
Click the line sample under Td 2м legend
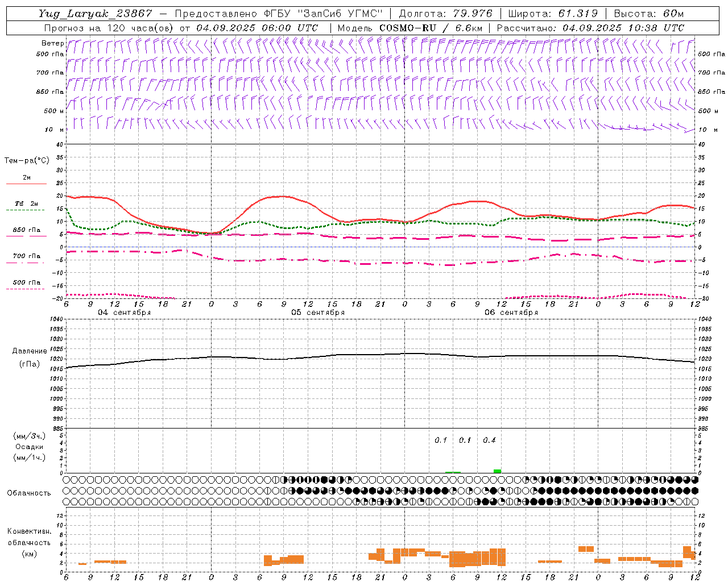coord(25,210)
